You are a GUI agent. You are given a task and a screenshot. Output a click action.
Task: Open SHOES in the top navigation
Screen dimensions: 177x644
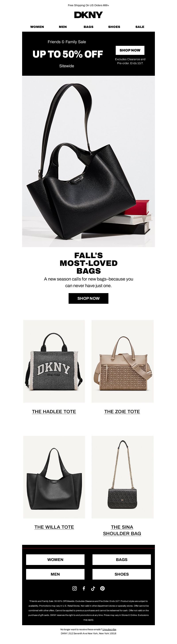click(114, 27)
